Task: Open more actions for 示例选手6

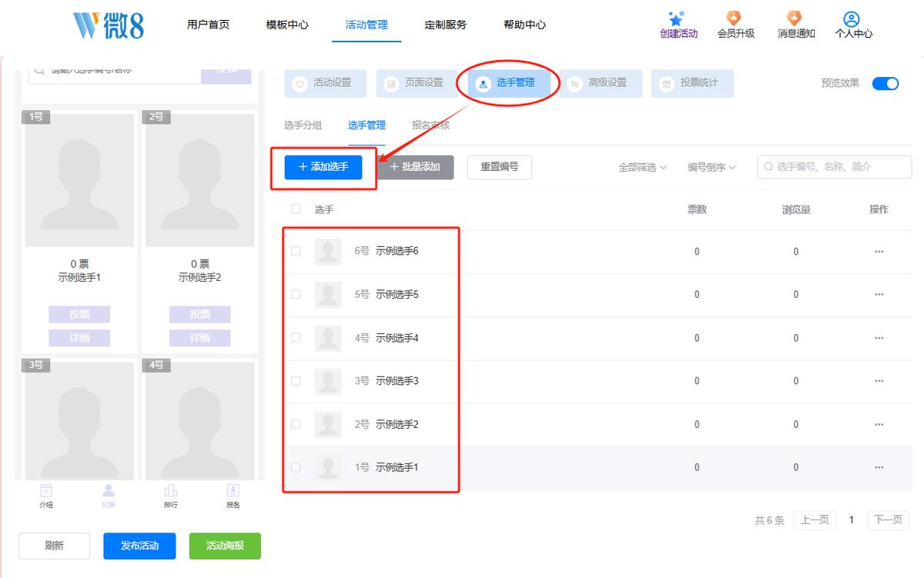Action: tap(879, 252)
